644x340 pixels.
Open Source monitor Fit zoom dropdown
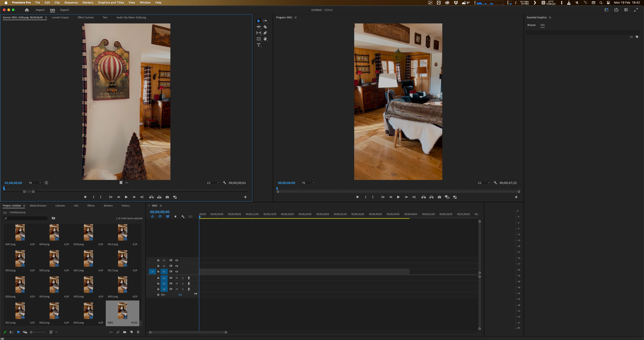point(35,183)
